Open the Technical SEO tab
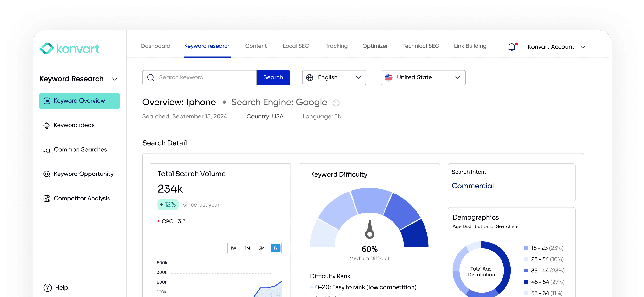Image resolution: width=644 pixels, height=297 pixels. [421, 46]
